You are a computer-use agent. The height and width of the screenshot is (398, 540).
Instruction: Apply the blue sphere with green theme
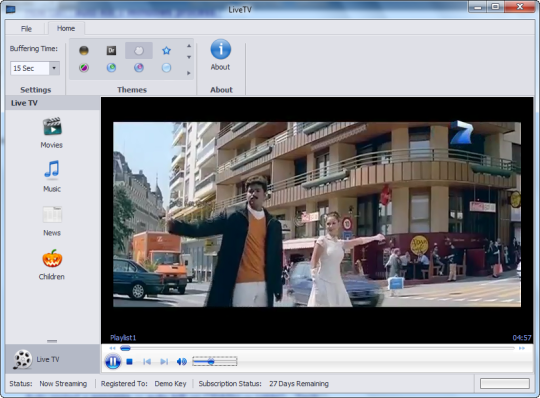pyautogui.click(x=111, y=67)
